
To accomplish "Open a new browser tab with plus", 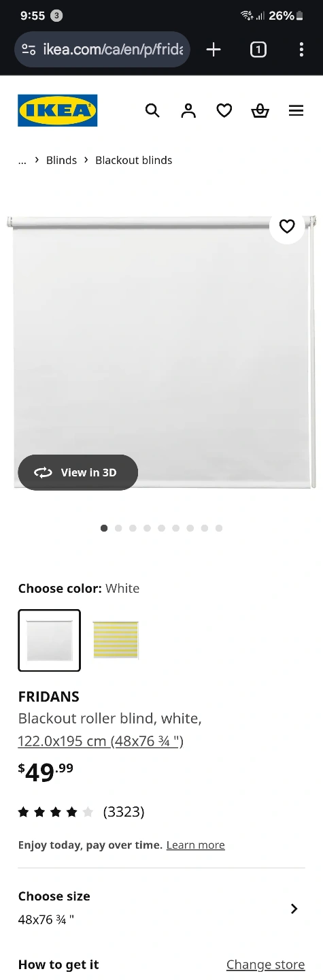I will click(214, 50).
